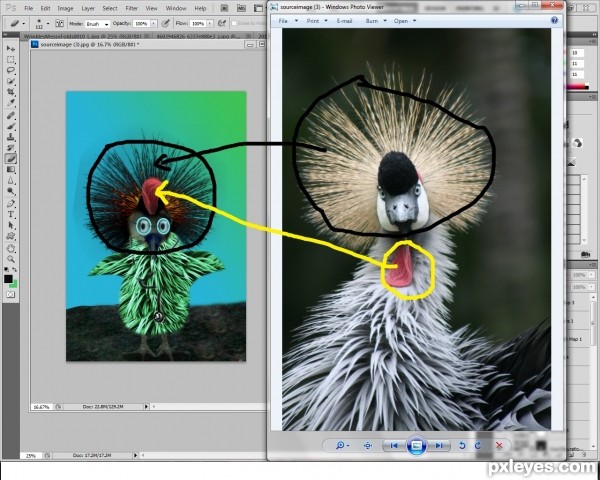Open Photoshop Edit menu
Image resolution: width=600 pixels, height=480 pixels.
tap(46, 8)
